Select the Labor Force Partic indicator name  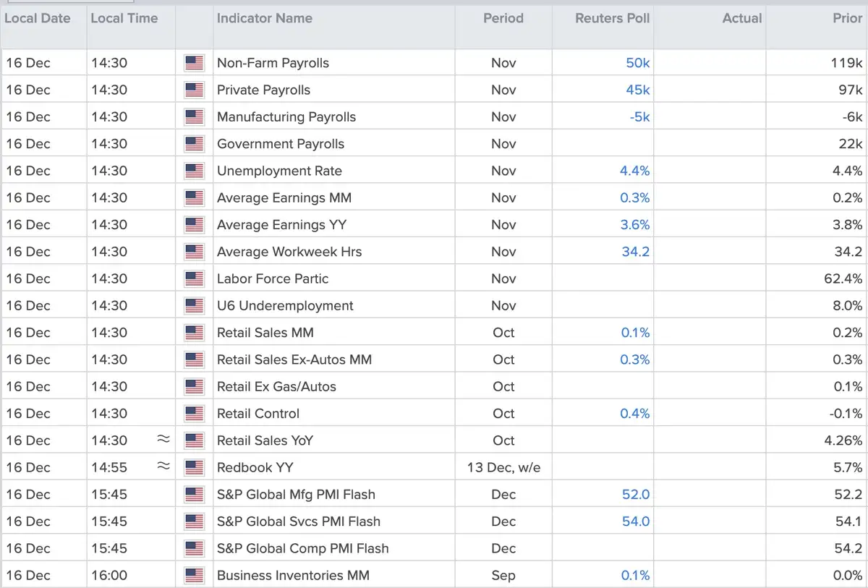pos(273,278)
